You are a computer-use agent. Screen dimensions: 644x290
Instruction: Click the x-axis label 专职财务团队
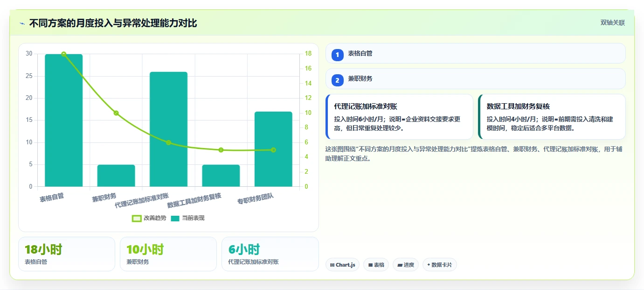pos(255,199)
